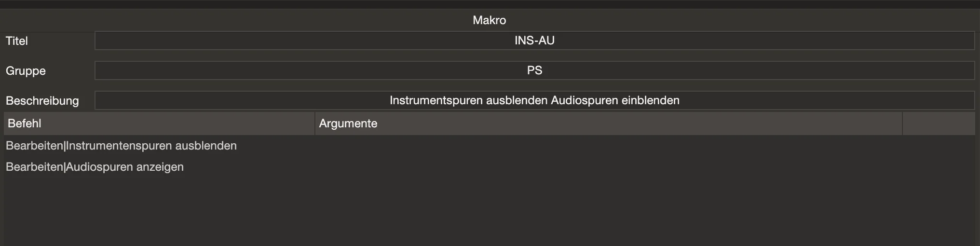The height and width of the screenshot is (246, 980).
Task: Click the dark strip above Makro heading
Action: tap(490, 4)
